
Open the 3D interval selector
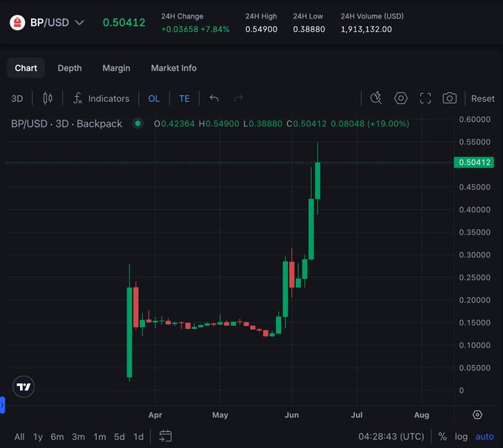17,98
